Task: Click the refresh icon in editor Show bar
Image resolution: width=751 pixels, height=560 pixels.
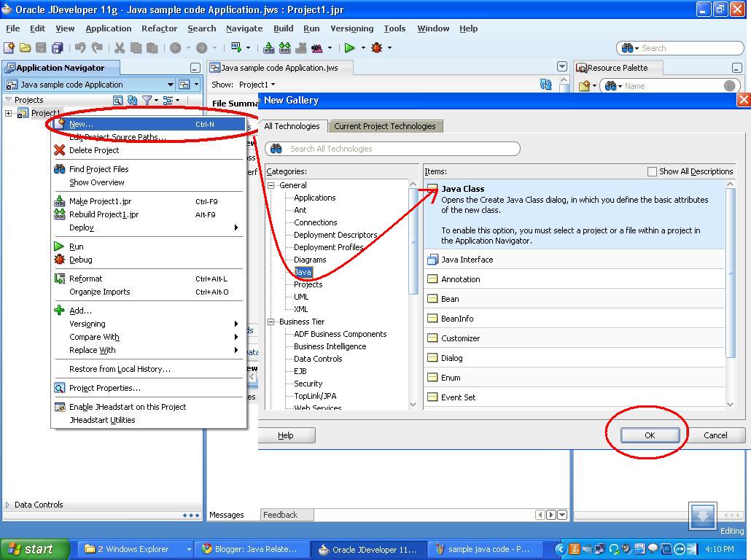Action: 545,85
